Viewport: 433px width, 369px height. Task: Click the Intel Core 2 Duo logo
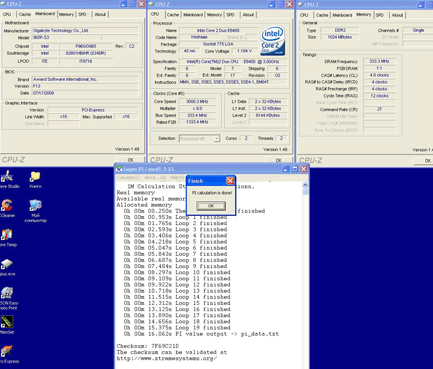[x=272, y=41]
